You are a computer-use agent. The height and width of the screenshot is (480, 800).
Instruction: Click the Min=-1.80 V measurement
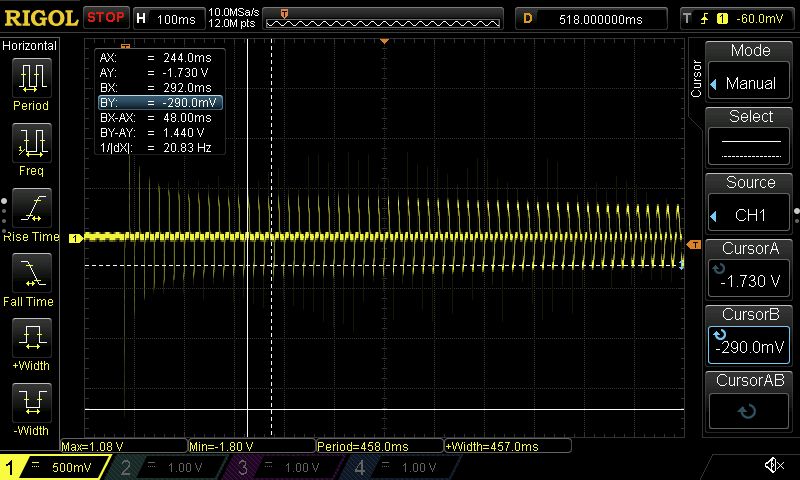[x=252, y=446]
